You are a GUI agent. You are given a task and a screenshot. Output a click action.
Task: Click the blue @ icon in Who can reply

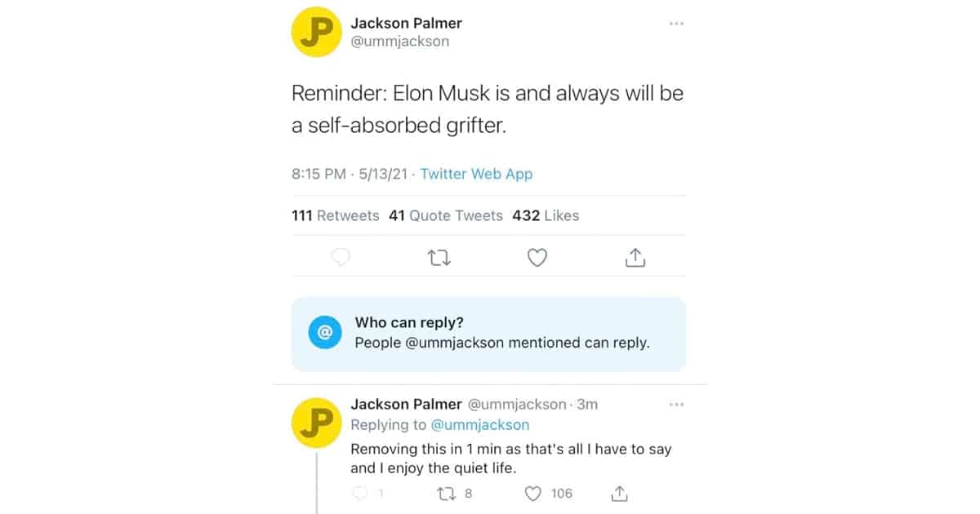tap(324, 333)
